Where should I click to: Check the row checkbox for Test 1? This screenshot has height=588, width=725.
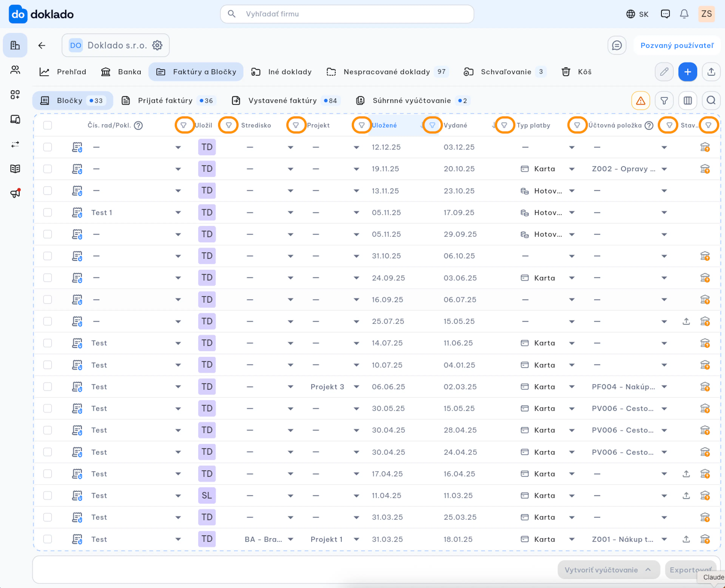point(47,212)
